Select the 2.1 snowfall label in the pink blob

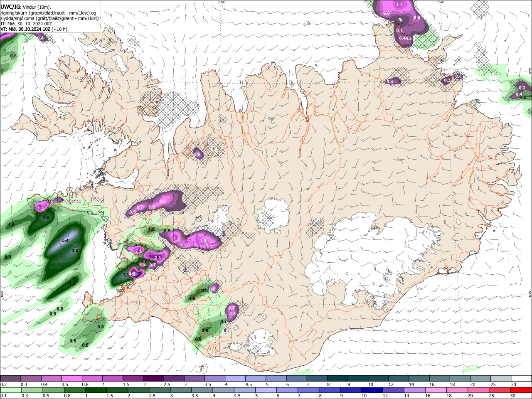tap(139, 251)
